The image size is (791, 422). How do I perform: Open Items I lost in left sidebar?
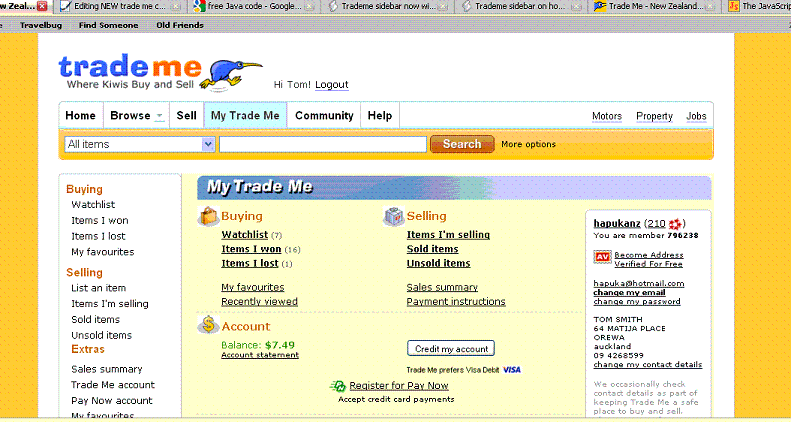click(x=98, y=236)
